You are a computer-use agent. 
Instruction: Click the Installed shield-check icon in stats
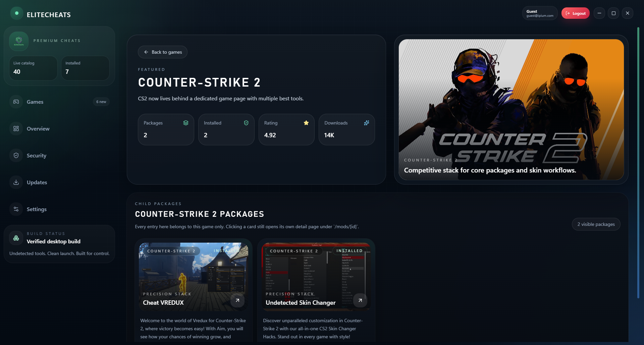click(246, 123)
